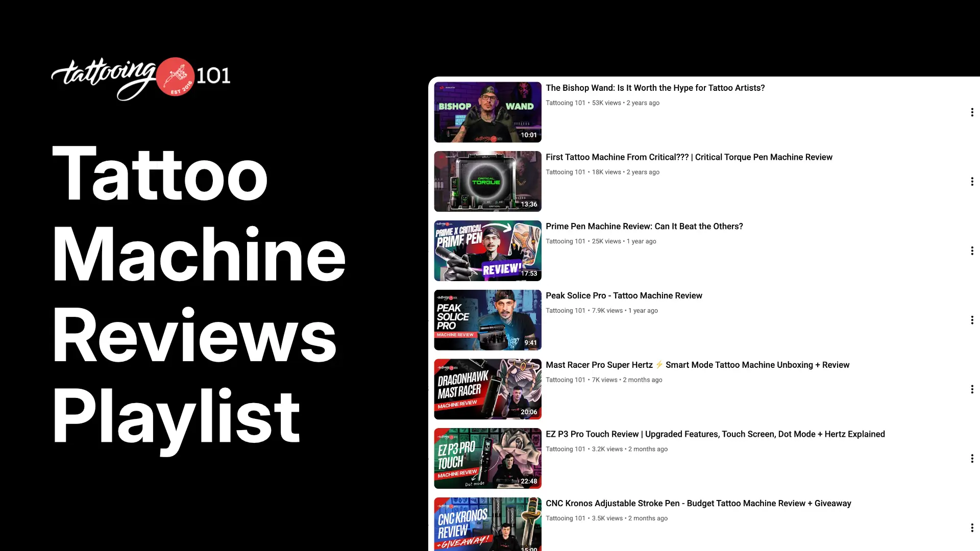Open 'Peak Solice Pro - Tattoo Machine Review' title
980x551 pixels.
[624, 295]
